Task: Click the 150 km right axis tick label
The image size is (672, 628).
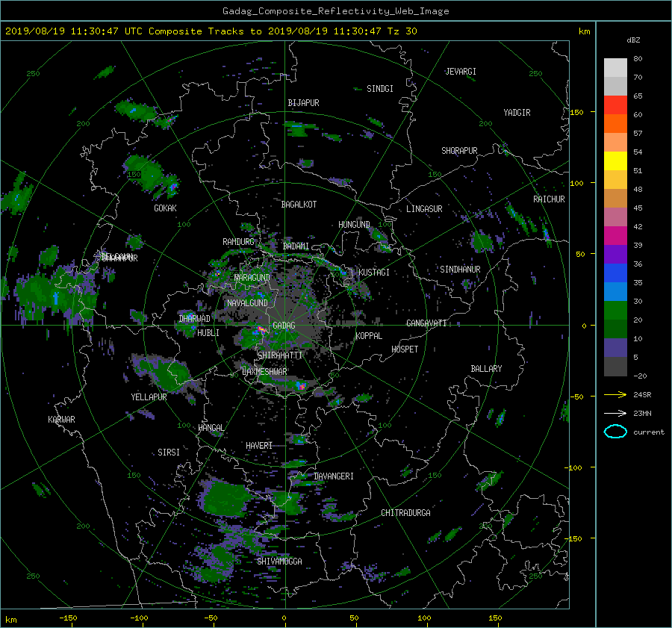Action: pyautogui.click(x=577, y=112)
